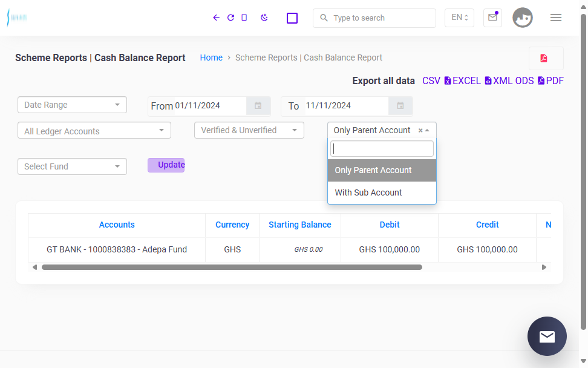
Task: Click the table scroll left arrow
Action: point(34,268)
